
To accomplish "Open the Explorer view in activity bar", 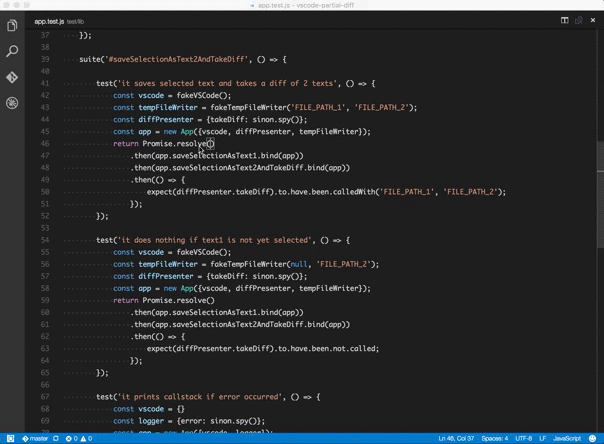I will [x=12, y=25].
